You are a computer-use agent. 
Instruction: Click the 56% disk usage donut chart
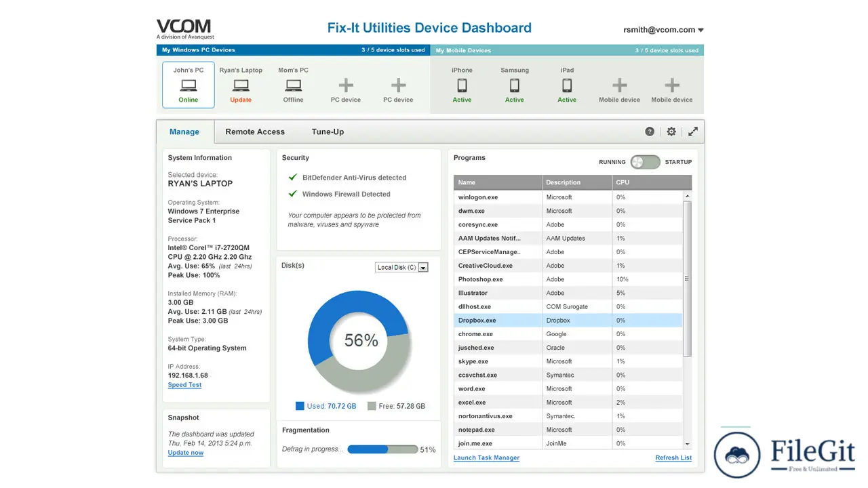[x=360, y=341]
